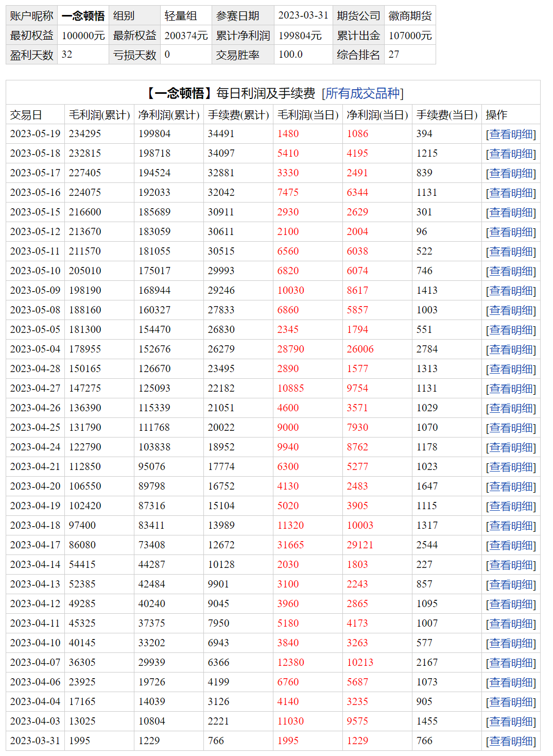Open 查看明细 for 2023-05-18

[511, 154]
